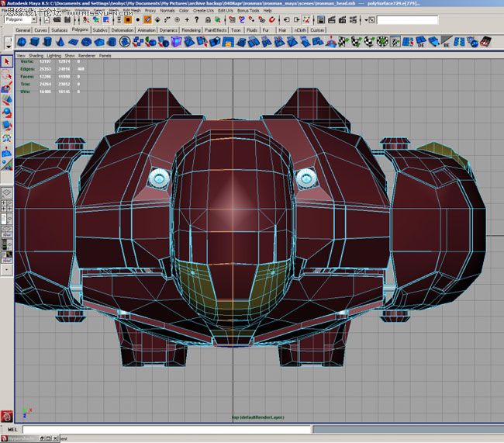
Task: Open the Polygons menu set dropdown
Action: (x=21, y=19)
